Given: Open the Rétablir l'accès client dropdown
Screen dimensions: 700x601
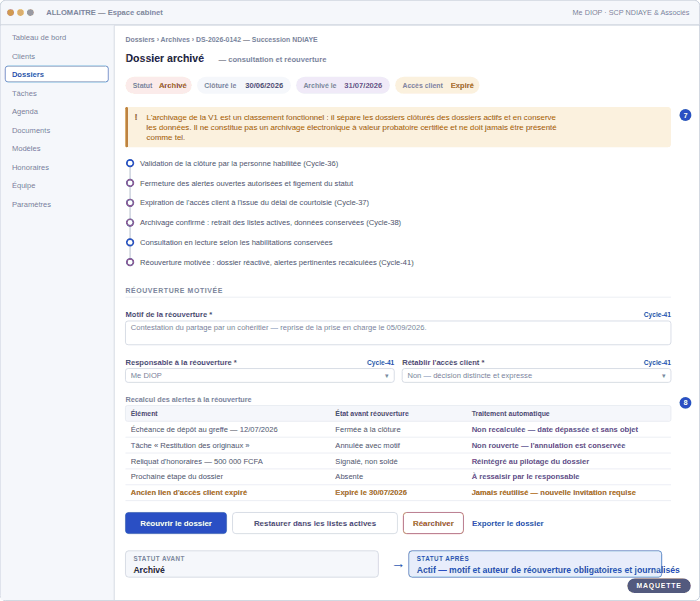Looking at the screenshot, I should (x=536, y=376).
